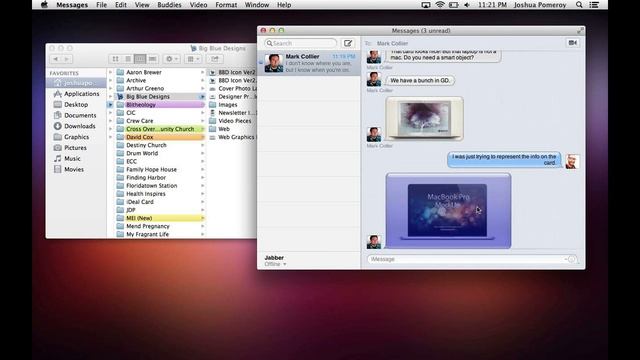
Task: Click the AirPlay display icon in the menu bar
Action: 426,5
